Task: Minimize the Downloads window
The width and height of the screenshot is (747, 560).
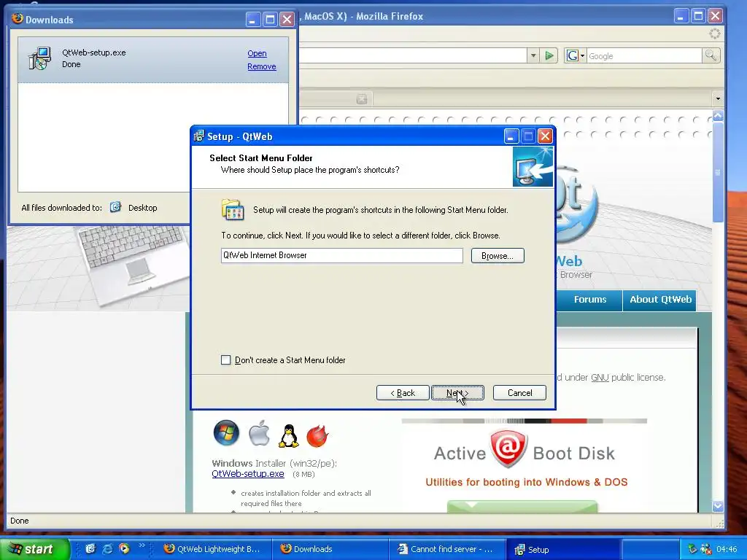Action: [252, 20]
